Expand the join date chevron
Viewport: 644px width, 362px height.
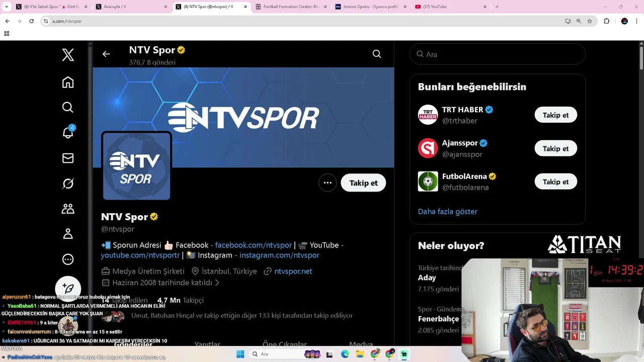(217, 283)
